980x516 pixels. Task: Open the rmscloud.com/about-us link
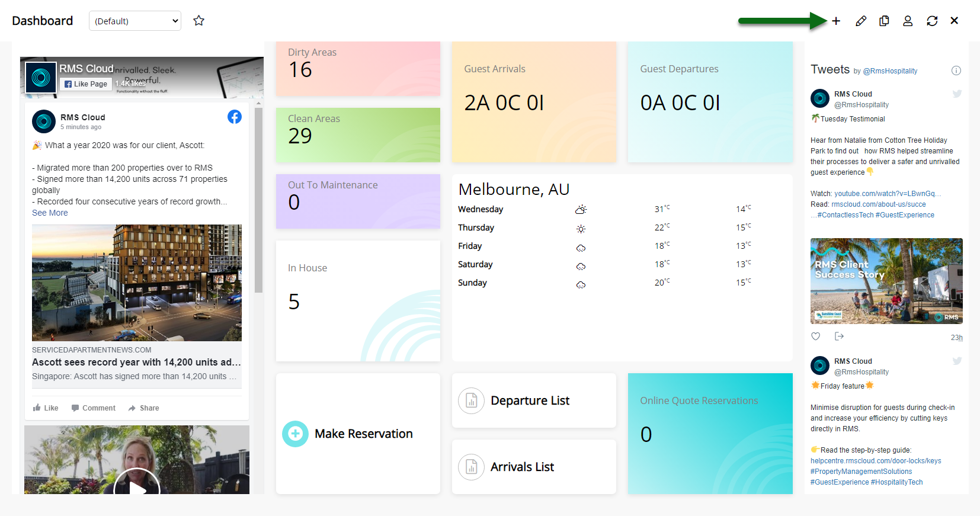coord(878,204)
